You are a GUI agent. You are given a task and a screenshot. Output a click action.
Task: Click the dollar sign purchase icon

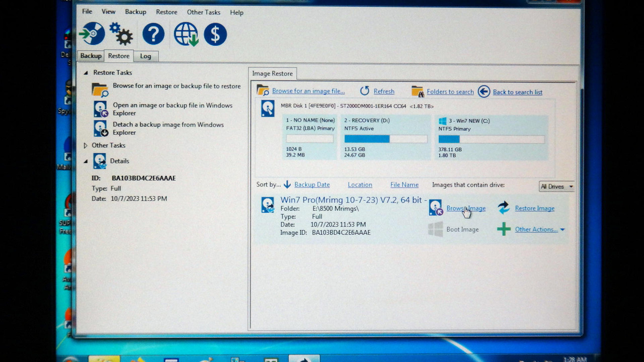click(215, 34)
